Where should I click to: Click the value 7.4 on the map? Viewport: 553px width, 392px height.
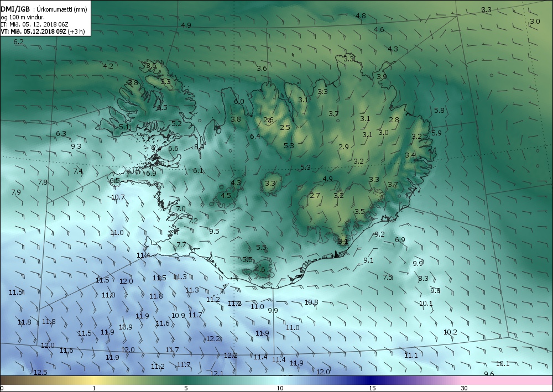[x=78, y=171]
